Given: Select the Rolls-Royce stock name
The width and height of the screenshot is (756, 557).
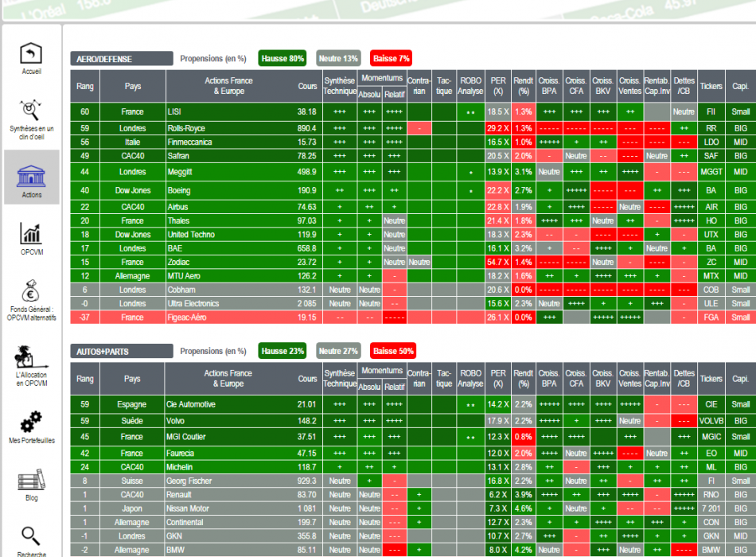Looking at the screenshot, I should [x=186, y=128].
